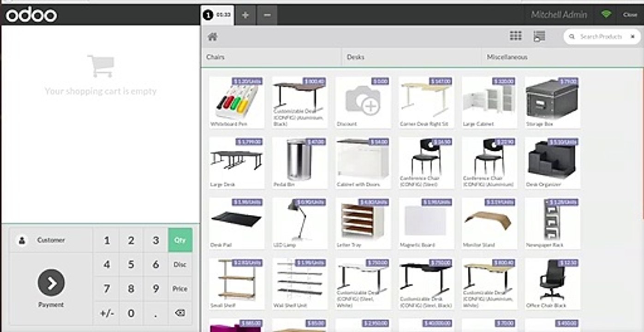Select the order 1 tab
644x332 pixels.
coord(217,15)
